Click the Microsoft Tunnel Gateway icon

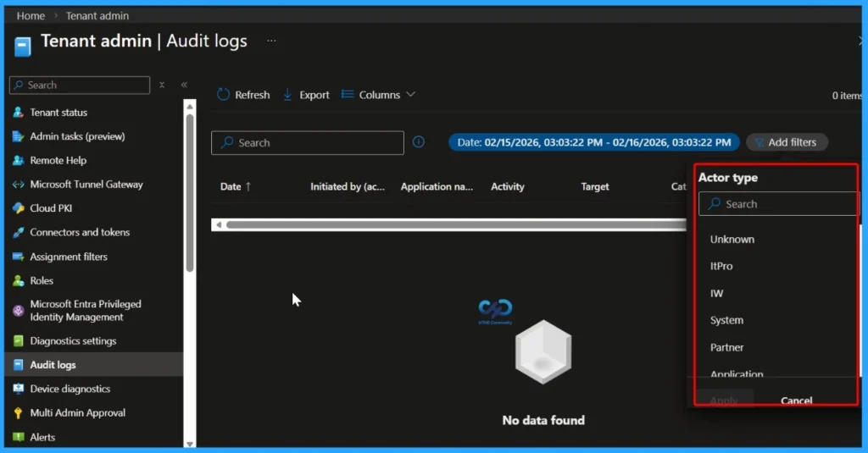(x=18, y=185)
